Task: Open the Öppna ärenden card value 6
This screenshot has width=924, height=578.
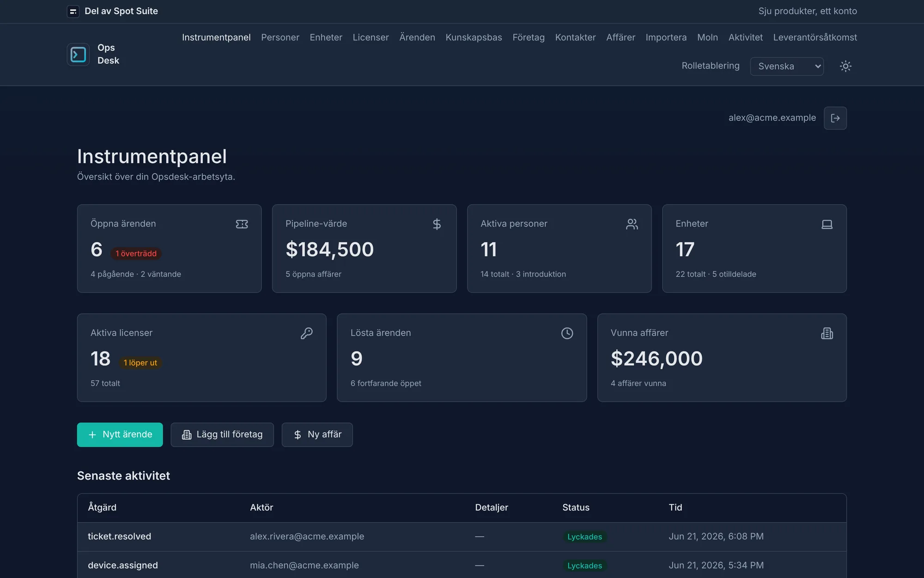Action: coord(96,250)
